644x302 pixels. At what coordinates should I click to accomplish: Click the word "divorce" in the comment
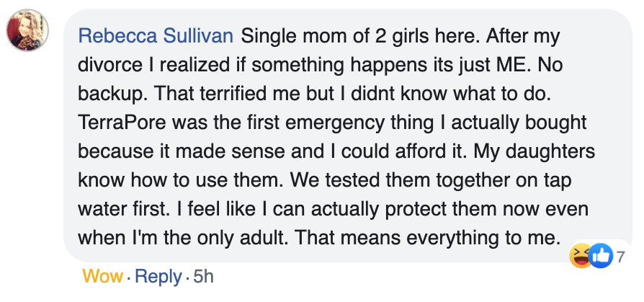coord(107,64)
